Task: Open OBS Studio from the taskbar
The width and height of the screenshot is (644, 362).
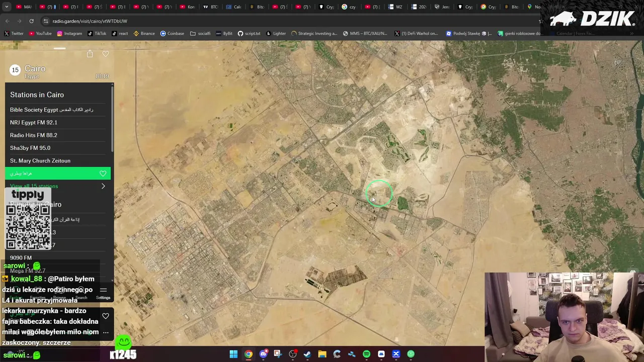Action: pyautogui.click(x=293, y=354)
